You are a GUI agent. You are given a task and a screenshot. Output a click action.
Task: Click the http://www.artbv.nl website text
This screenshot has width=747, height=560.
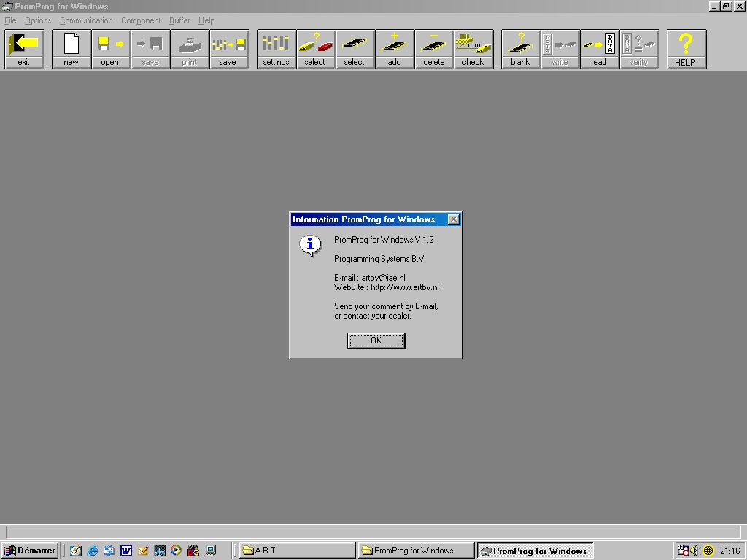(x=404, y=287)
